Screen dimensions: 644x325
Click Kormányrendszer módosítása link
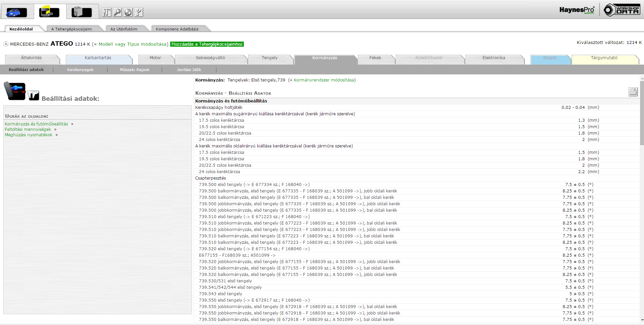(324, 80)
